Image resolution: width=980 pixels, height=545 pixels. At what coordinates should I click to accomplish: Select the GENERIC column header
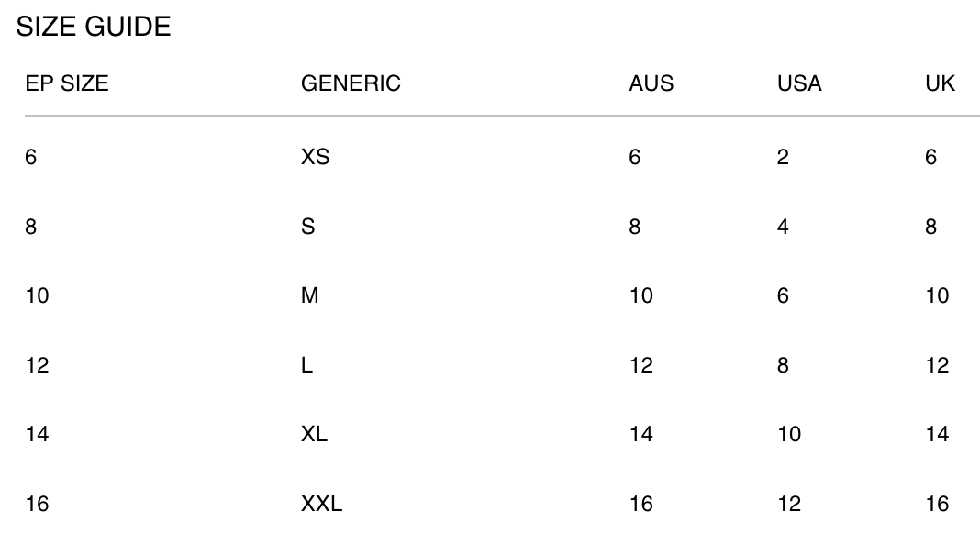(351, 83)
